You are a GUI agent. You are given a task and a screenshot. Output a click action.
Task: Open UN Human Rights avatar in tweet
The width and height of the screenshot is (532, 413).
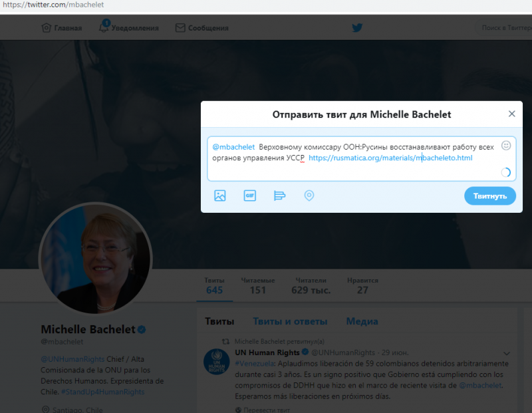[x=217, y=361]
